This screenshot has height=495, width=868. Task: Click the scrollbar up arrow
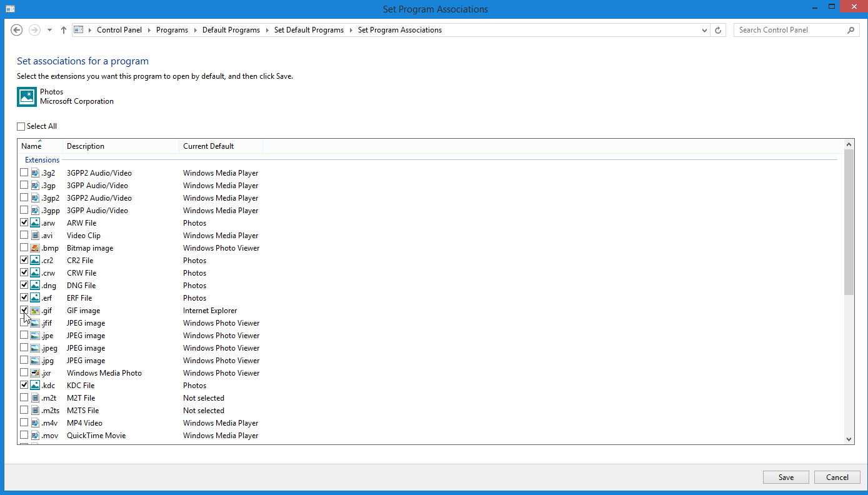(849, 144)
